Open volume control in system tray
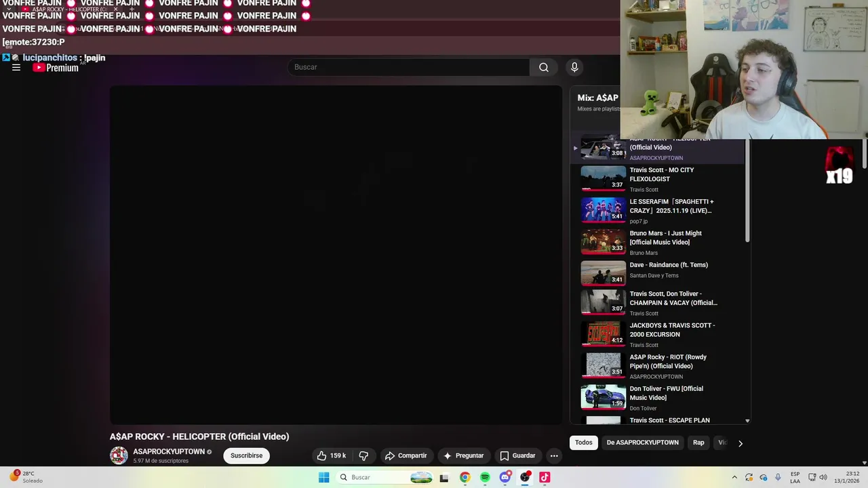This screenshot has height=488, width=868. point(823,477)
